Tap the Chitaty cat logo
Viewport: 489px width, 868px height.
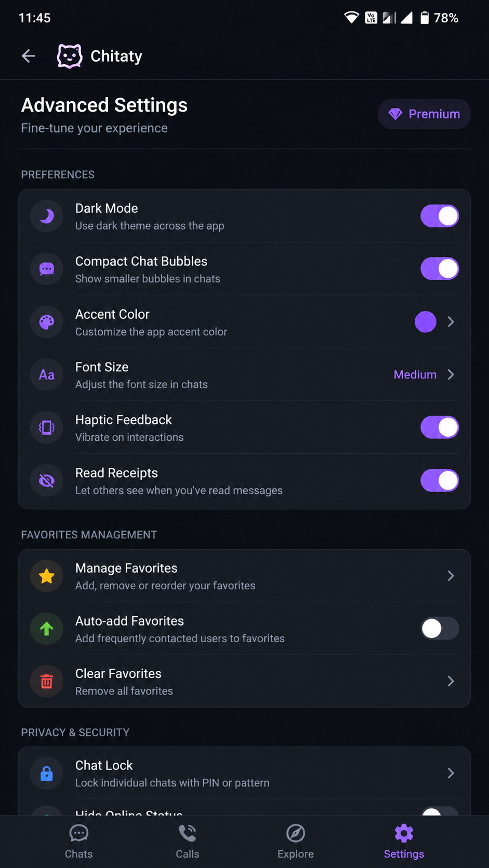[x=70, y=56]
